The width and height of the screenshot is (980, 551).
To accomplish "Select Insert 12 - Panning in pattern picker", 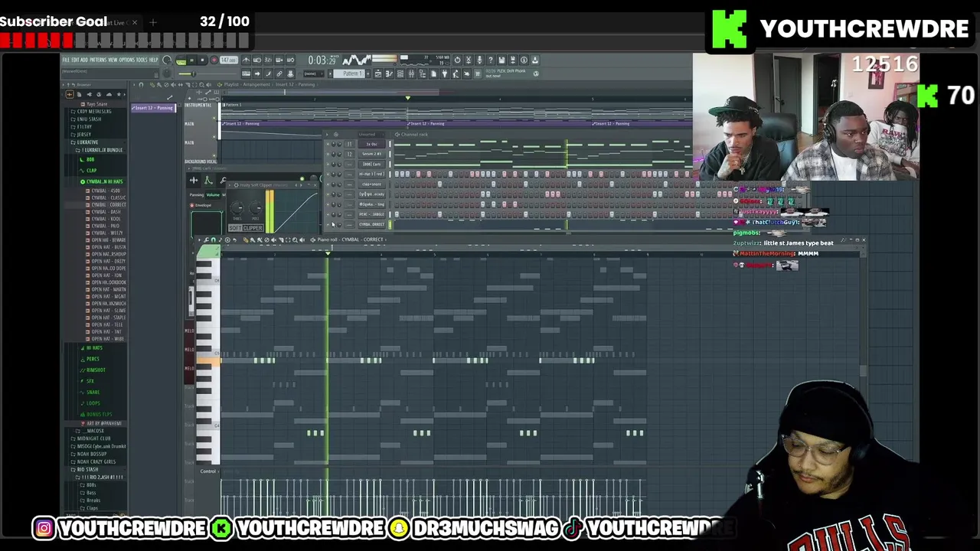I will tap(153, 108).
